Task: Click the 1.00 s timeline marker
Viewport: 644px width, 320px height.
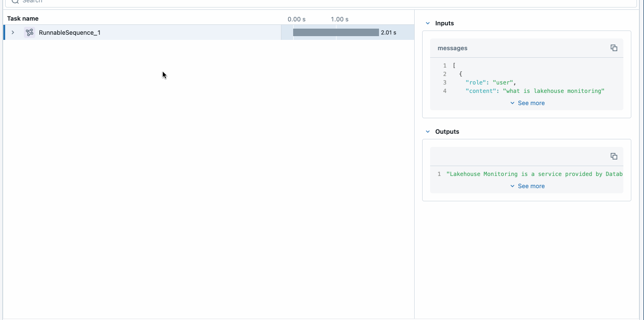Action: [340, 19]
